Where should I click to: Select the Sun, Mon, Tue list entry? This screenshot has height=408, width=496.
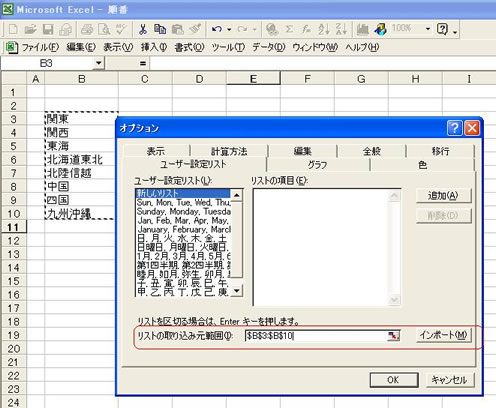(x=183, y=202)
